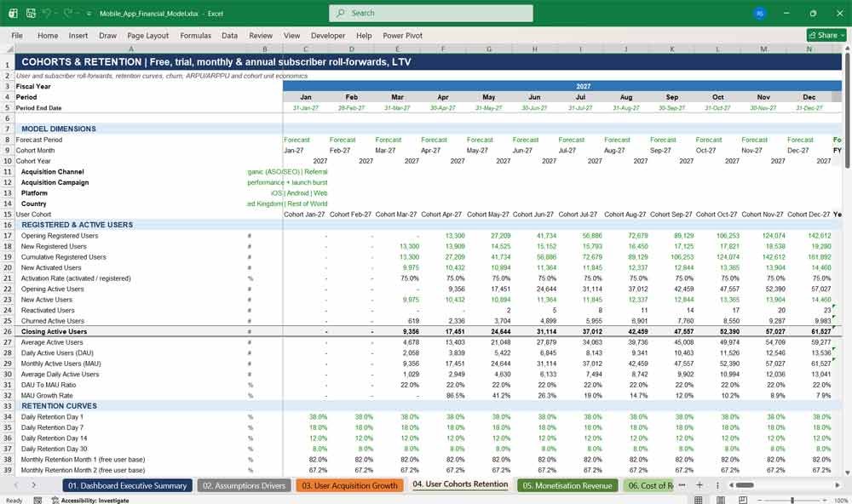This screenshot has height=504, width=852.
Task: Click the 'MAU Growth Rate' row label
Action: point(47,395)
